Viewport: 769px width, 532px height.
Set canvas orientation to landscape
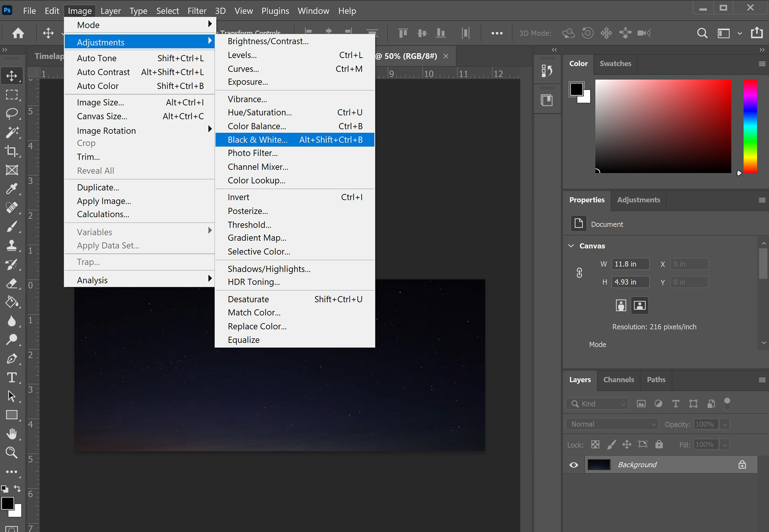coord(640,305)
